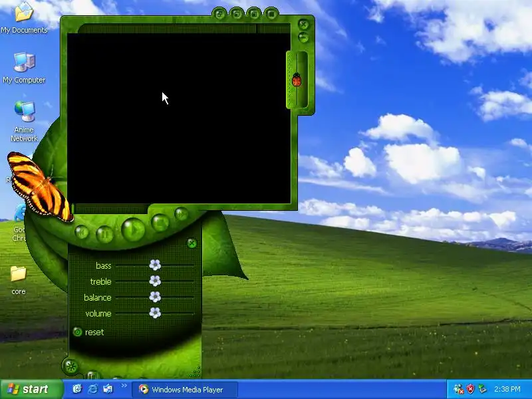This screenshot has width=532, height=399.
Task: Click the 'treble' label
Action: (101, 281)
